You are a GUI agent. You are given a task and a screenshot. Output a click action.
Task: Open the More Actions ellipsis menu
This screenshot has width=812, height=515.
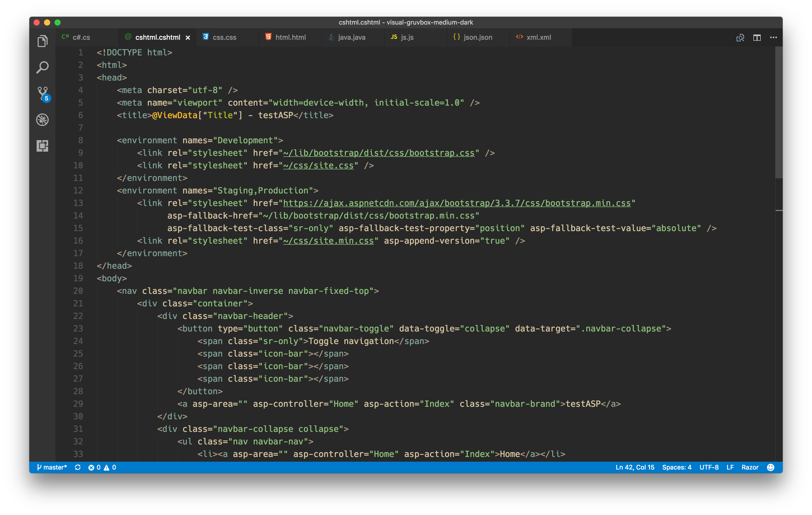(x=773, y=37)
